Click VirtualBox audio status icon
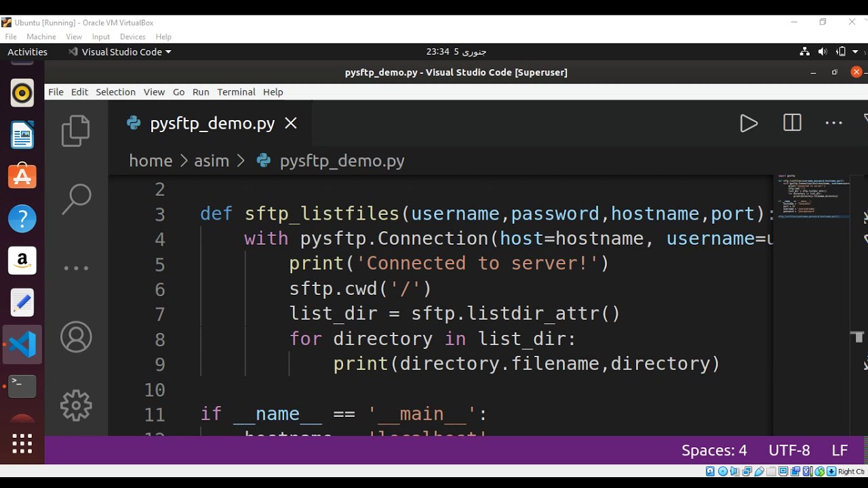The width and height of the screenshot is (868, 488). (734, 472)
